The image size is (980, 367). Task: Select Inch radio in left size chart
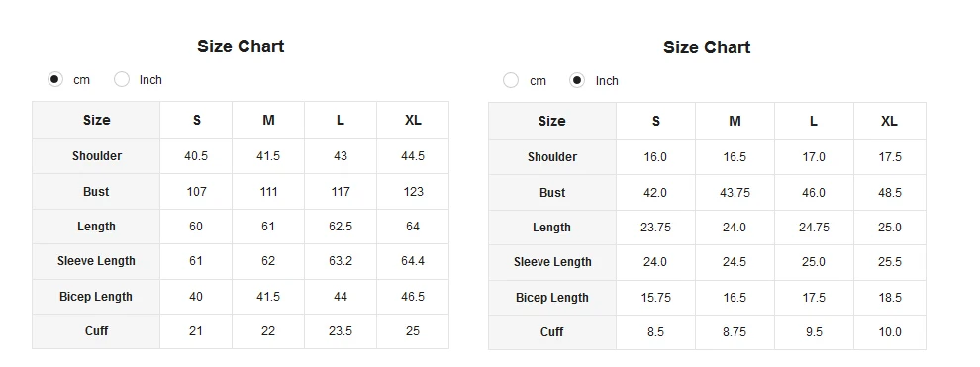122,79
